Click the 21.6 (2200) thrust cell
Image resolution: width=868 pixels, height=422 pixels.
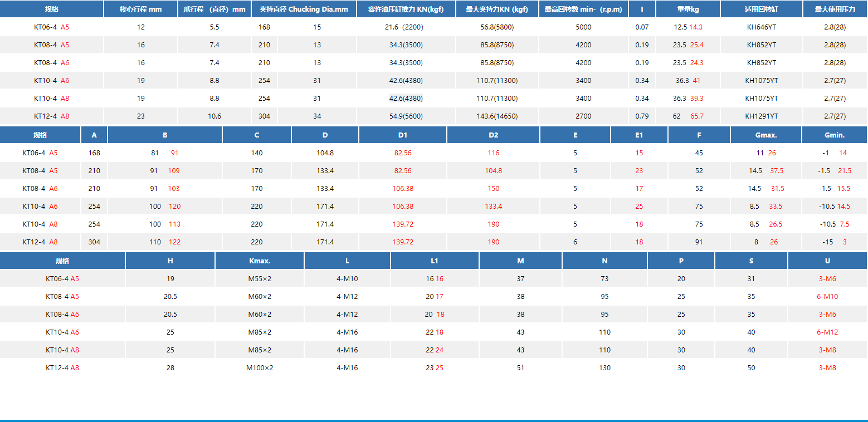[406, 27]
